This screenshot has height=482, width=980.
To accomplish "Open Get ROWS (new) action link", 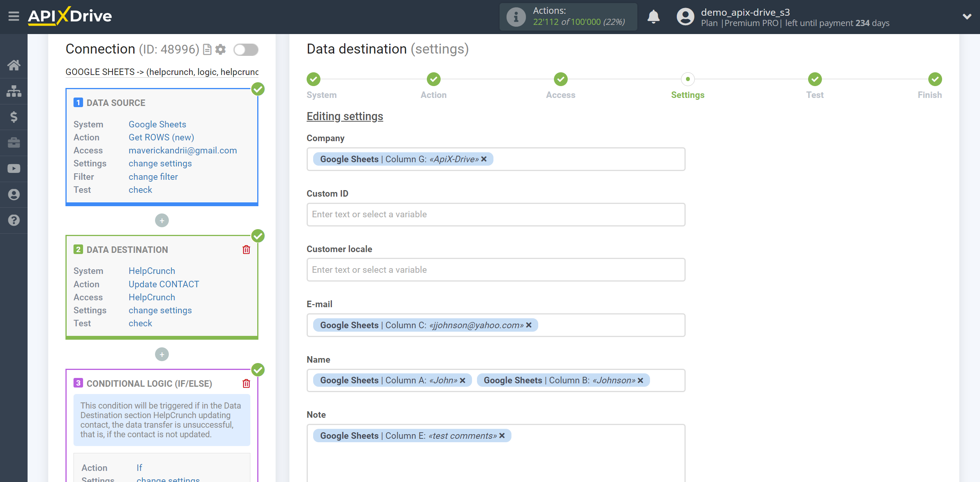I will click(161, 137).
